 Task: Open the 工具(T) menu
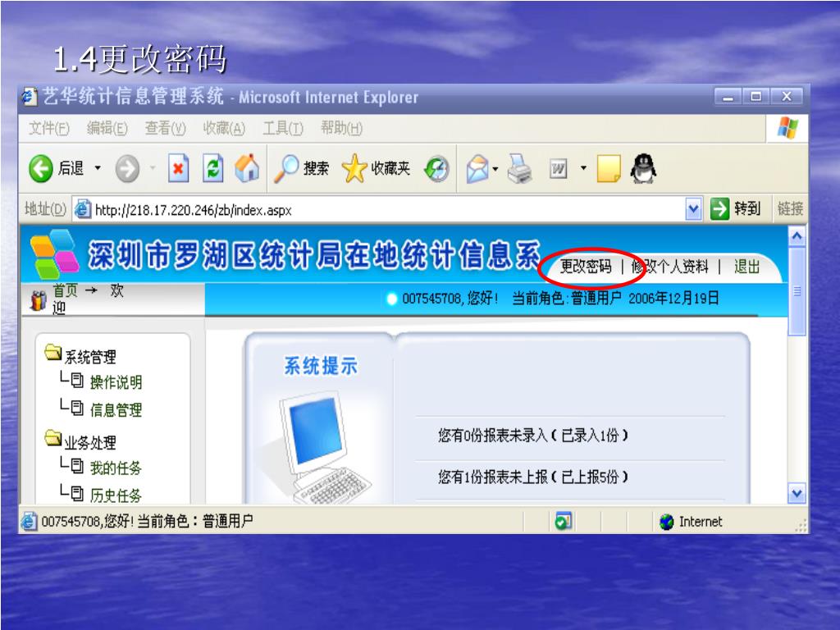283,129
